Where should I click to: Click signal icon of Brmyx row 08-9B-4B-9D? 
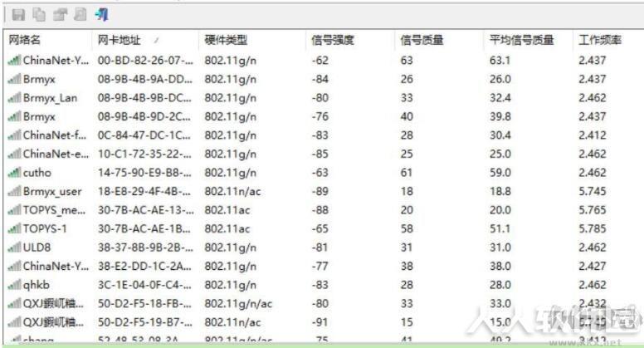(14, 116)
